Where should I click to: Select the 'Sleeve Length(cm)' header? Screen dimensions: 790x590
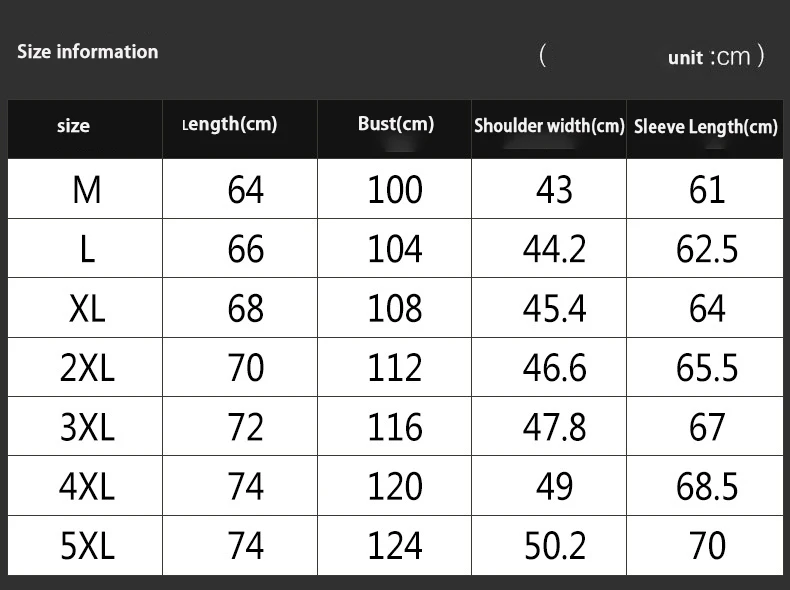click(706, 127)
